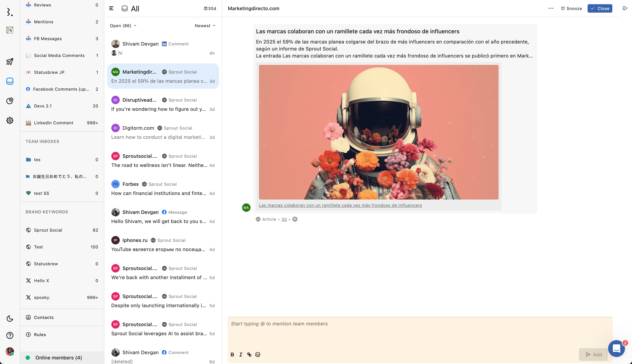
Task: Snooze the Marketingdirecto.com conversation
Action: coord(571,8)
